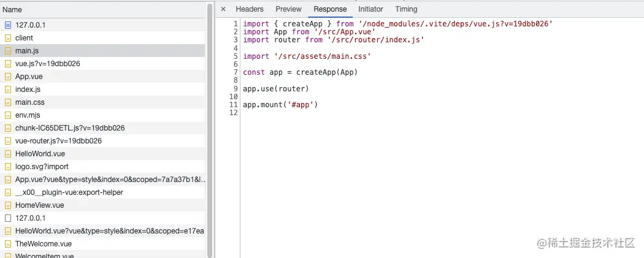Click the icon beside __x00__plugin-vue:export-helper
This screenshot has height=258, width=644.
pos(8,192)
